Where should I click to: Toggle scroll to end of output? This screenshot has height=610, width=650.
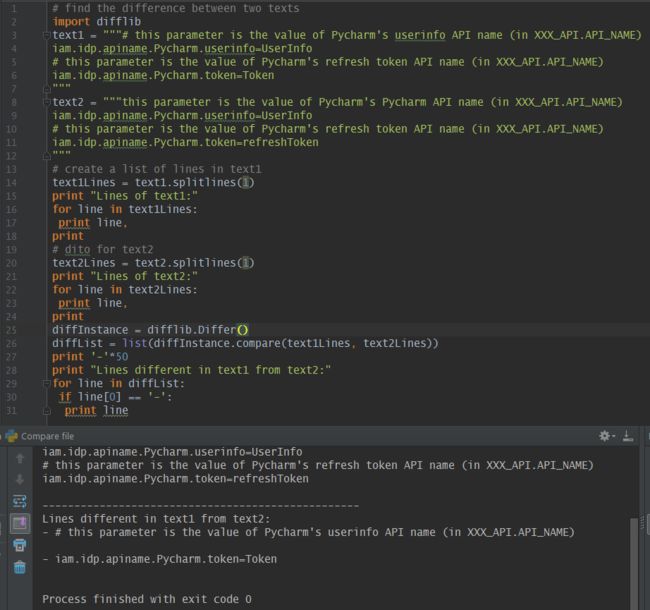point(19,523)
